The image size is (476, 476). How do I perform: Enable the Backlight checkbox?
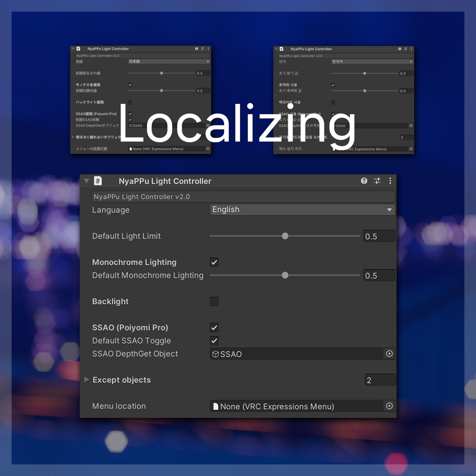[214, 301]
